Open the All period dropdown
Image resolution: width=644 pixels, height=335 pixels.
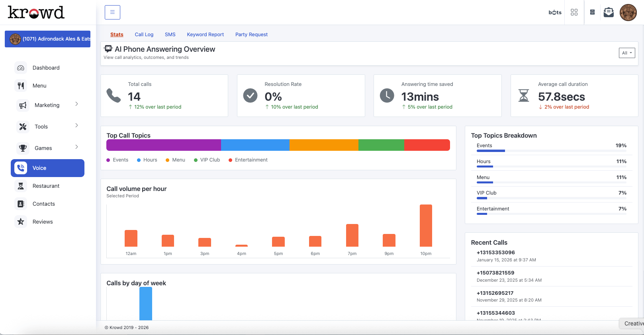click(x=626, y=53)
